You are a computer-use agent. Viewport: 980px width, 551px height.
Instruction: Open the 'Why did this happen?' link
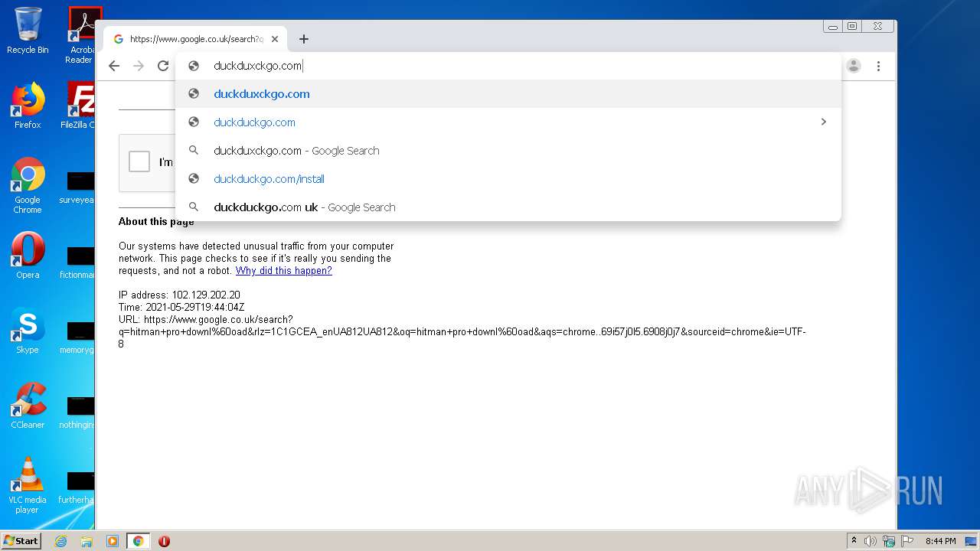coord(283,271)
